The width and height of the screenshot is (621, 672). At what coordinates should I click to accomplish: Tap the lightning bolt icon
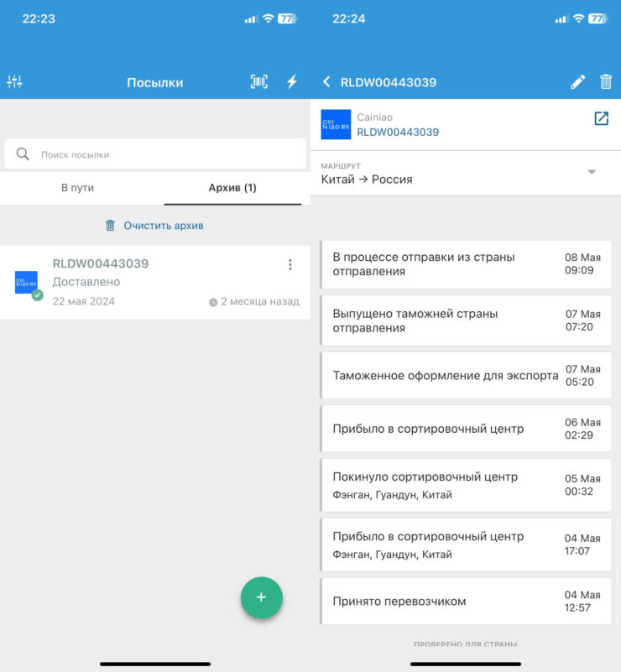tap(292, 81)
